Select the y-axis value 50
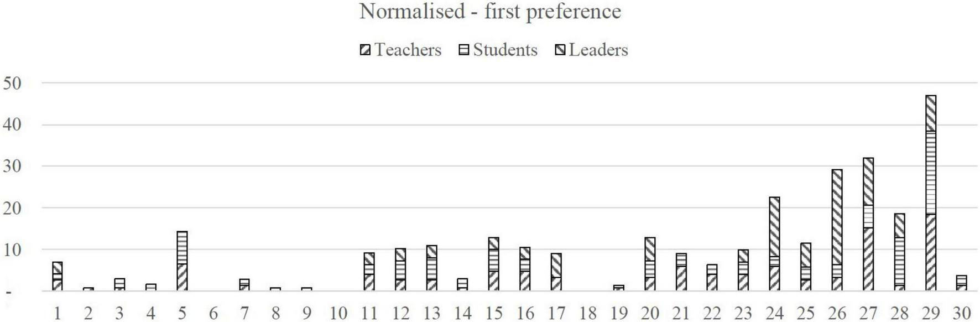The height and width of the screenshot is (322, 980). tap(12, 84)
